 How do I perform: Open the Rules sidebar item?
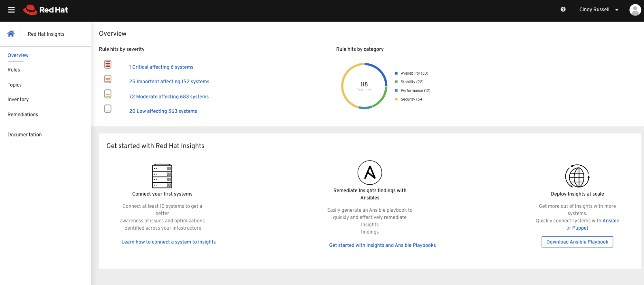pyautogui.click(x=14, y=70)
